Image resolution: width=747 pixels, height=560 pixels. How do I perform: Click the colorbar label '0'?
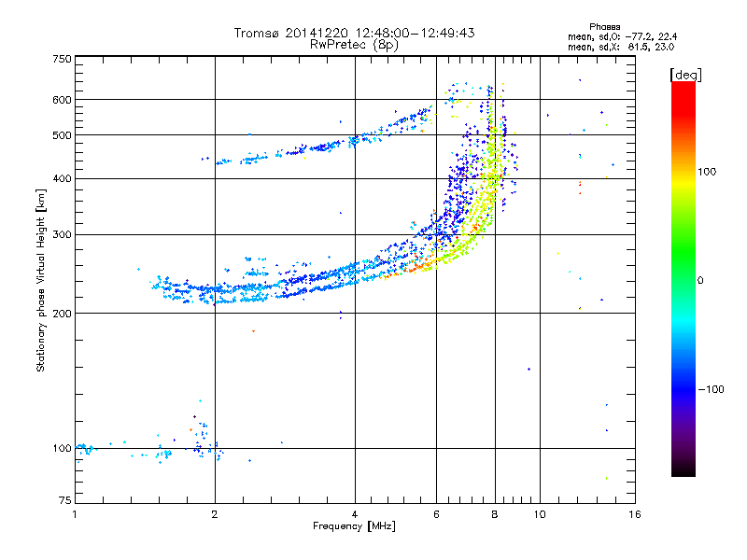[x=700, y=281]
